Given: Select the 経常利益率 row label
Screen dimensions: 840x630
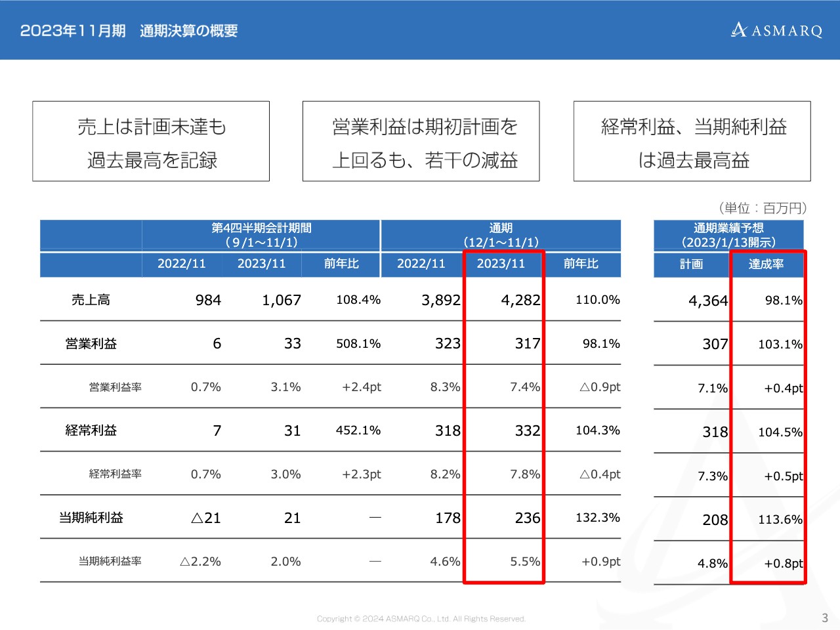Looking at the screenshot, I should click(x=115, y=474).
